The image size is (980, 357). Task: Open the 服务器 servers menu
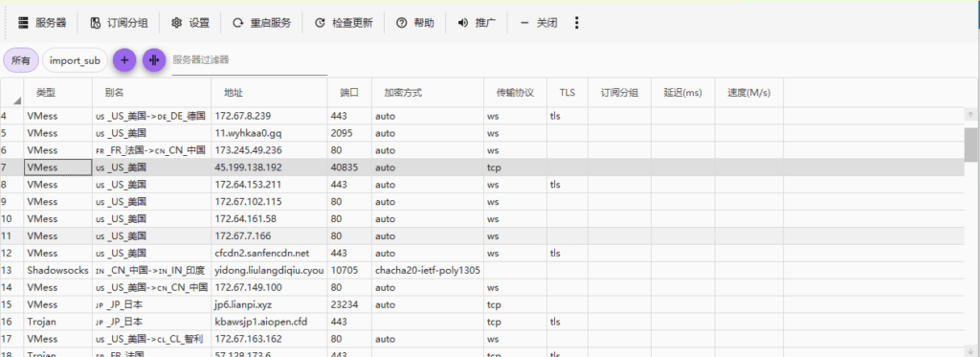pyautogui.click(x=42, y=23)
